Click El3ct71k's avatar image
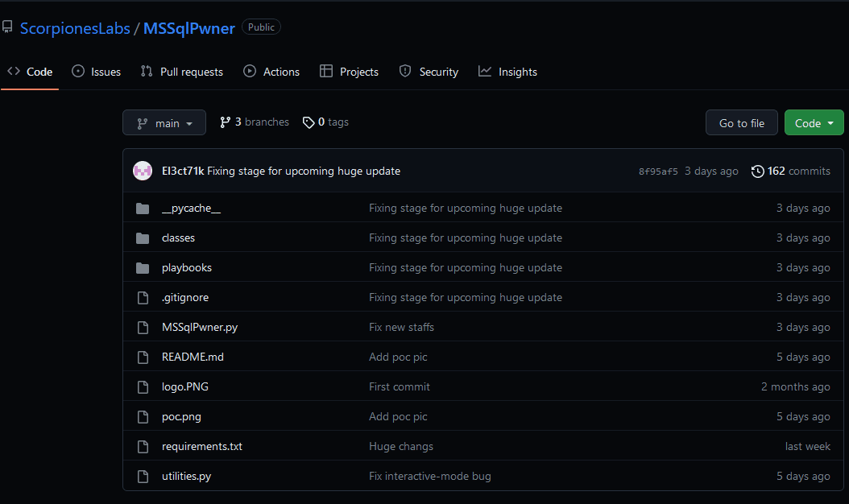The height and width of the screenshot is (504, 849). coord(143,171)
